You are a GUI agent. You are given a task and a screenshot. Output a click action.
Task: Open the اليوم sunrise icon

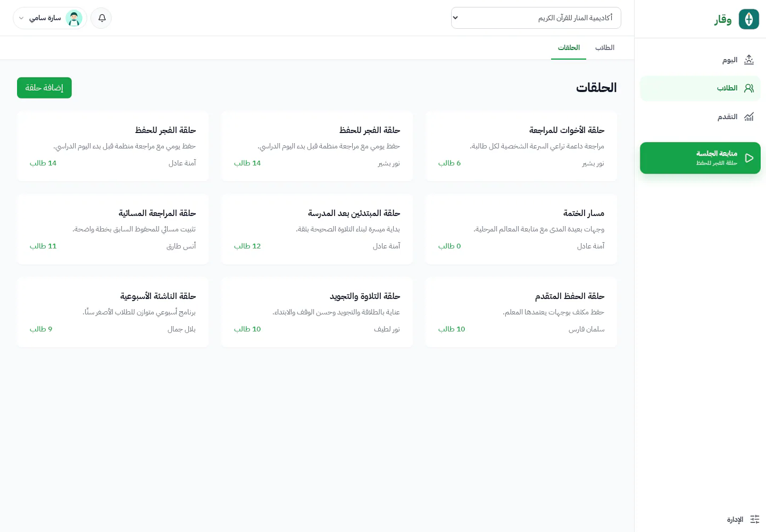749,60
